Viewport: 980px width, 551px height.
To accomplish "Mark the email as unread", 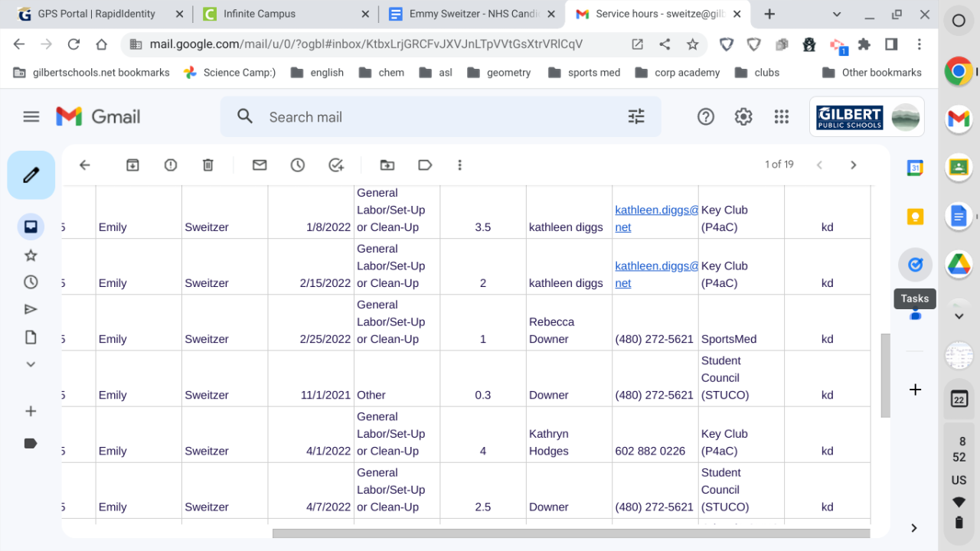I will pyautogui.click(x=260, y=165).
